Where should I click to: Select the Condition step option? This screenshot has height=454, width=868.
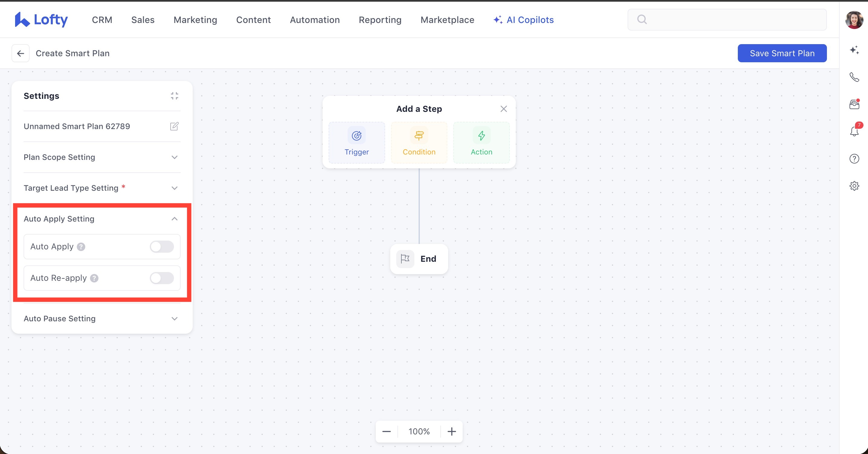tap(419, 143)
